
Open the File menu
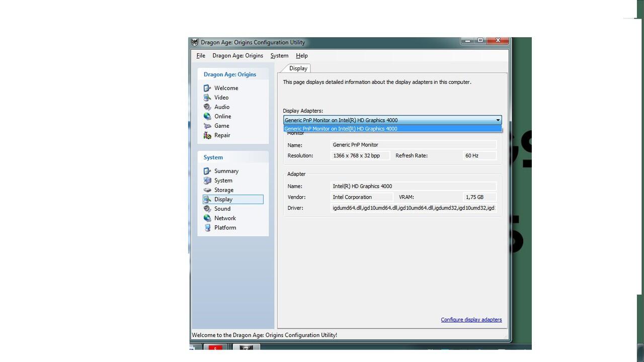coord(201,56)
